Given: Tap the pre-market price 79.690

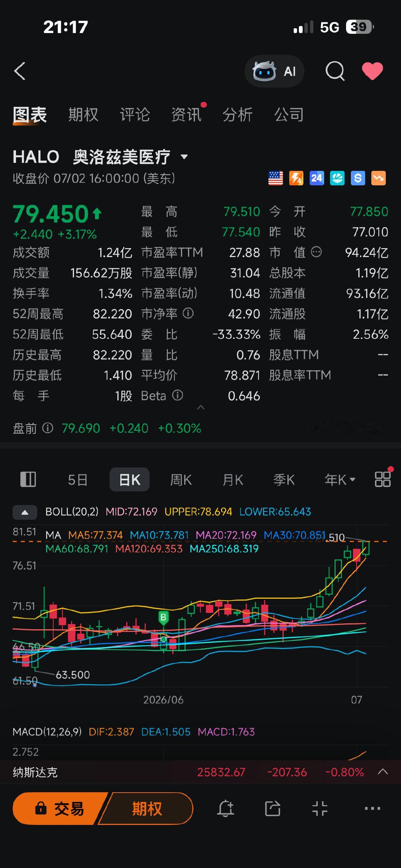Looking at the screenshot, I should pos(81,428).
